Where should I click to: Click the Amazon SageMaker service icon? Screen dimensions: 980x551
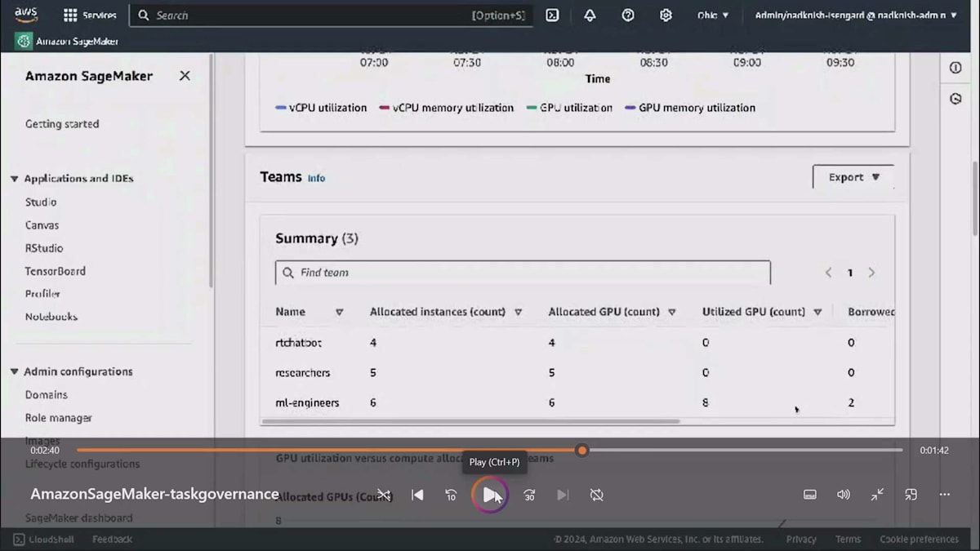click(x=24, y=41)
